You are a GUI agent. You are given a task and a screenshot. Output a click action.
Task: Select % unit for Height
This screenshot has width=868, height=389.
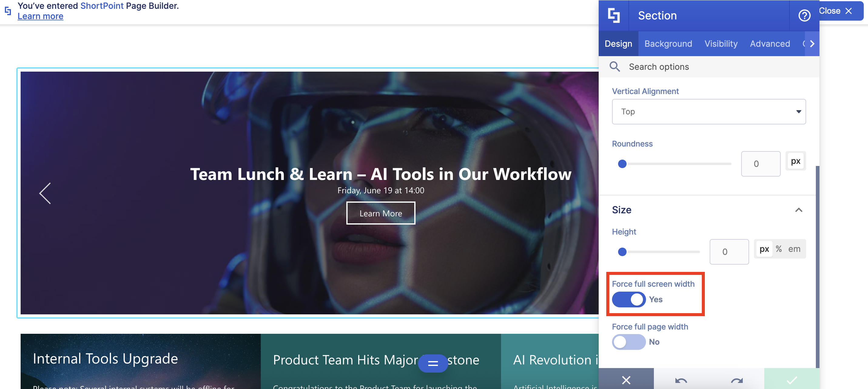[778, 249]
